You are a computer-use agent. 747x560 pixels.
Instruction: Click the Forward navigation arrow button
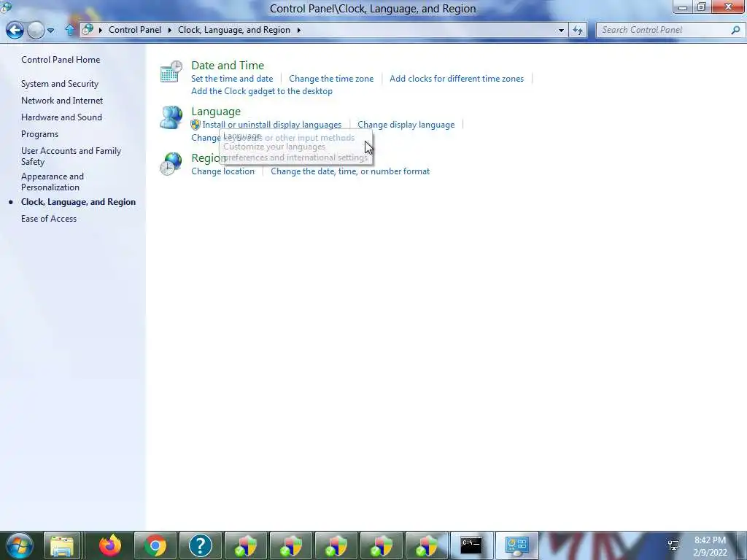click(36, 31)
